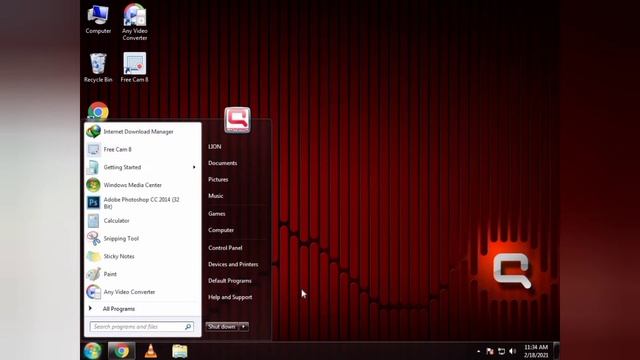This screenshot has width=640, height=360.
Task: Click the search magnifier icon
Action: (188, 327)
